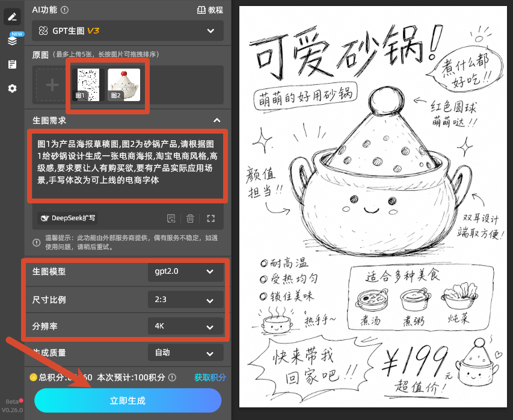Open the 尺寸比例 2:3 dropdown
The image size is (513, 420).
click(185, 300)
